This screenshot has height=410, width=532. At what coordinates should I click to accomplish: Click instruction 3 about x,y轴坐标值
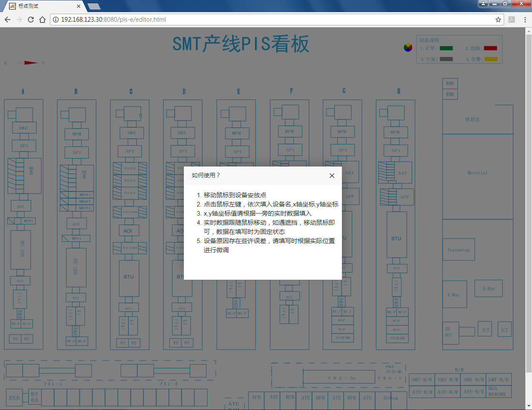(257, 214)
